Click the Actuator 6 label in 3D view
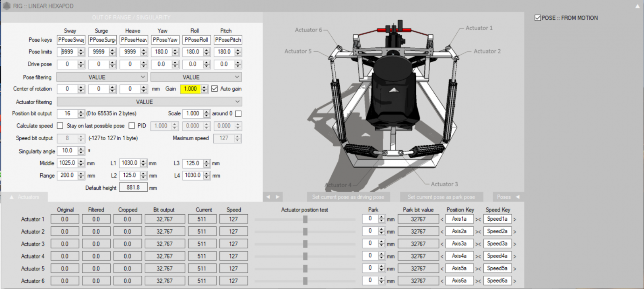 308,30
